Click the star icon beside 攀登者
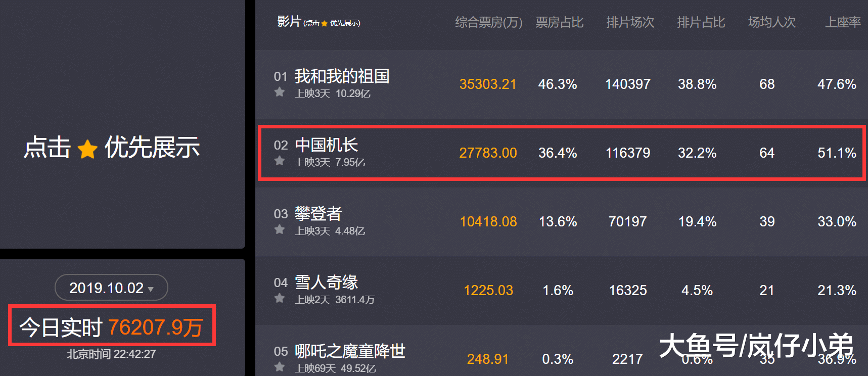This screenshot has width=868, height=376. [x=280, y=230]
